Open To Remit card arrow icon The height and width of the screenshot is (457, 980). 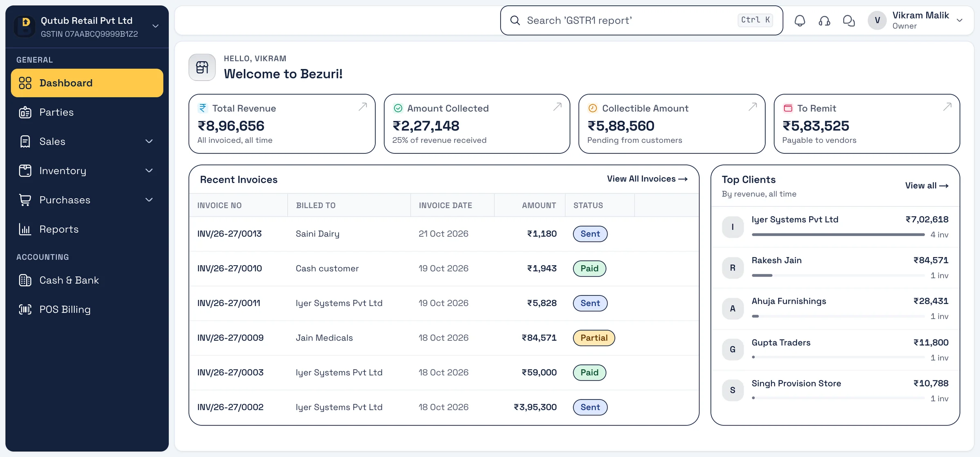coord(947,107)
